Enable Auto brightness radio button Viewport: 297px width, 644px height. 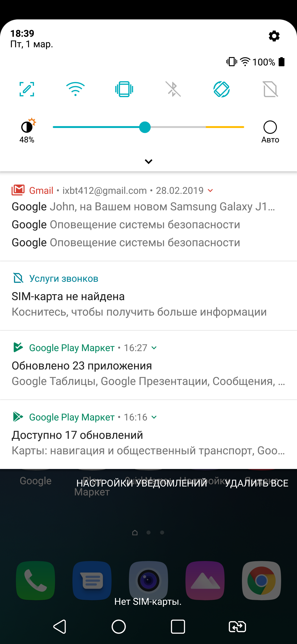[270, 128]
